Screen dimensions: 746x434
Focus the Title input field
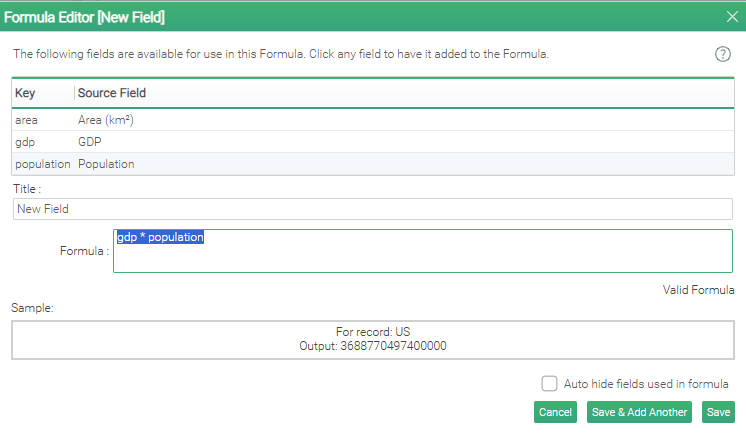(372, 209)
